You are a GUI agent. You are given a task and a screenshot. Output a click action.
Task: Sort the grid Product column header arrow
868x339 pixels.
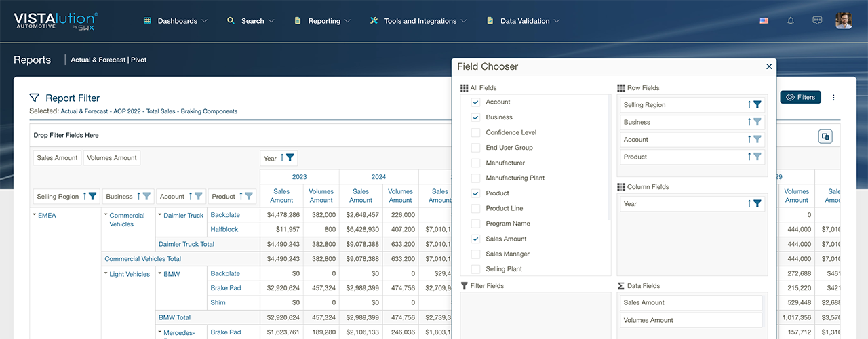241,197
